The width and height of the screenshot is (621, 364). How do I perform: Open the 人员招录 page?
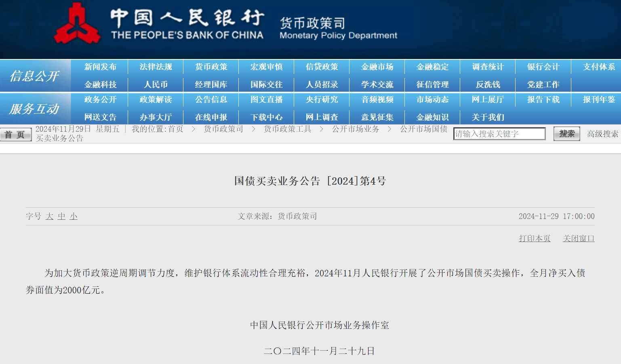(322, 85)
